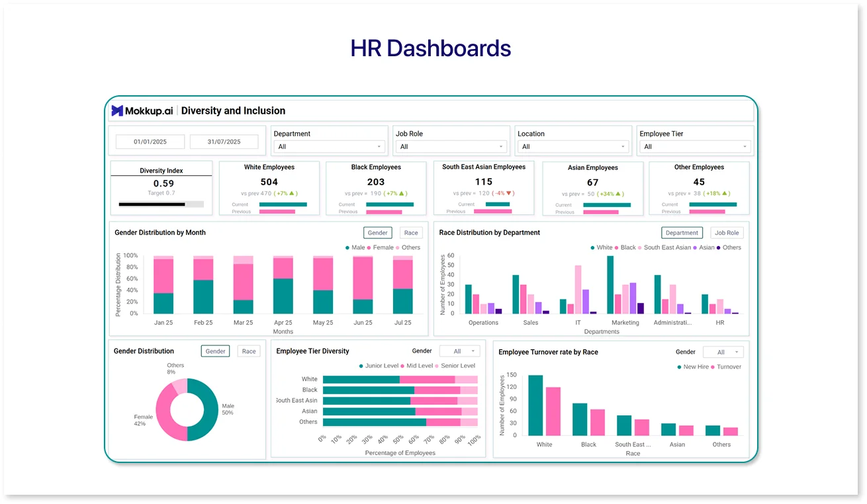
Task: Open Gender dropdown in Employee Turnover chart
Action: 723,353
